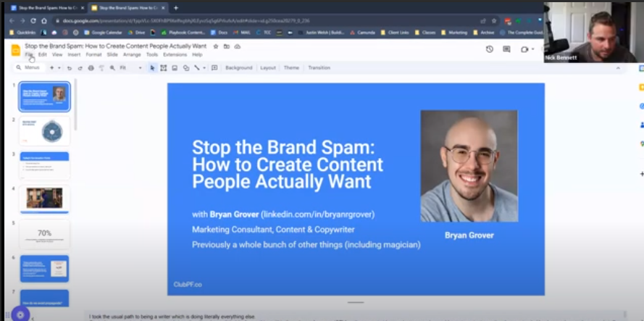Open the Client Links bookmark folder
Screen dimensions: 644x321
(395, 33)
